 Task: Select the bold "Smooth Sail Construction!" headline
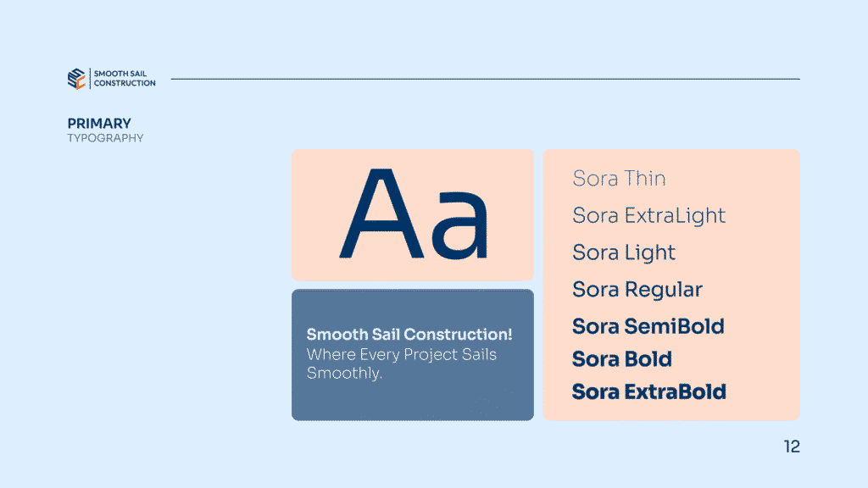pos(409,334)
